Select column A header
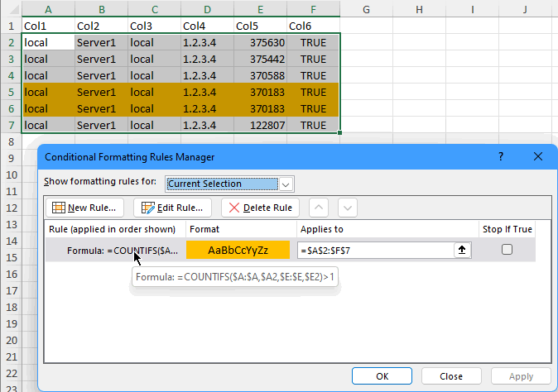558x392 pixels. (x=48, y=9)
